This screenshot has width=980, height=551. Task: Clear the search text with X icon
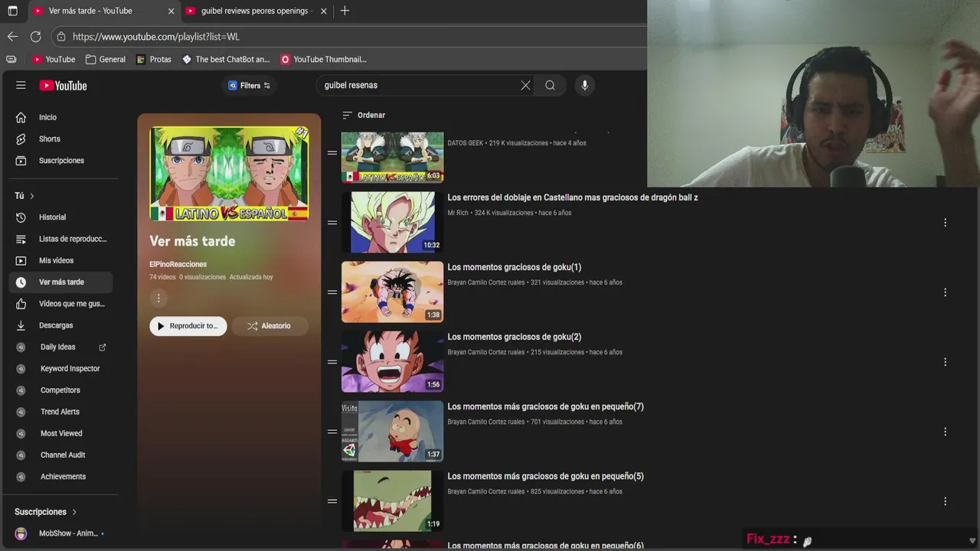(525, 85)
